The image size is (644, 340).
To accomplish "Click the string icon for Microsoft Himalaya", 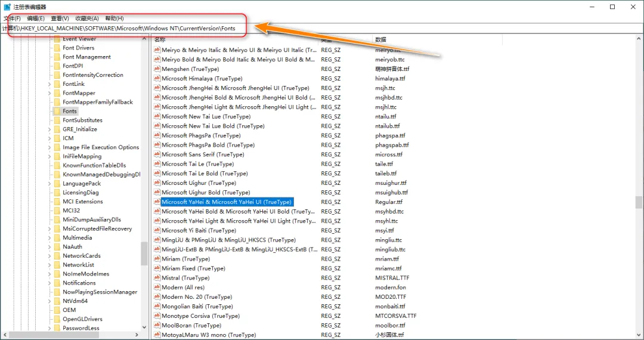I will coord(157,78).
